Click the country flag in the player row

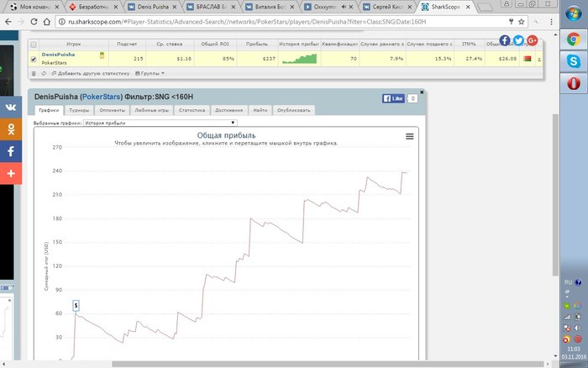528,59
